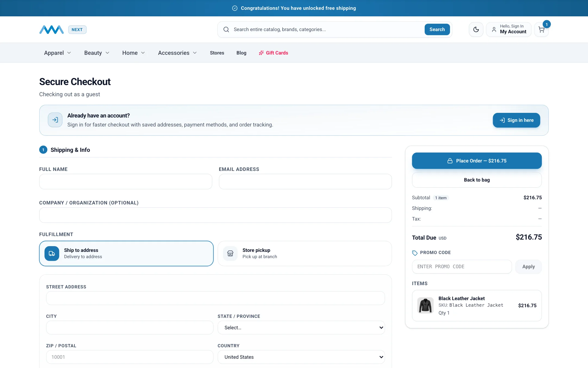Click the 'Already have an account?' heading
Screen dimensions: 588x368
coord(99,116)
